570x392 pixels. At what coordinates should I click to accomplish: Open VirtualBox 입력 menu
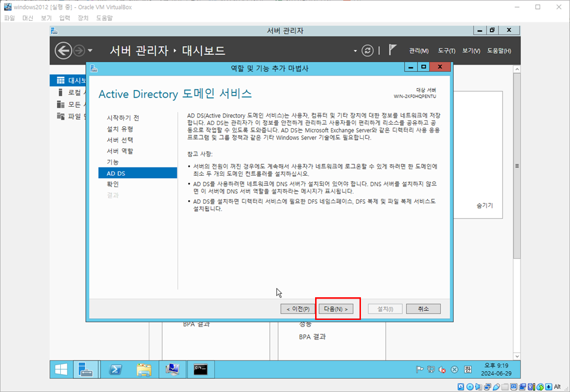click(x=64, y=18)
